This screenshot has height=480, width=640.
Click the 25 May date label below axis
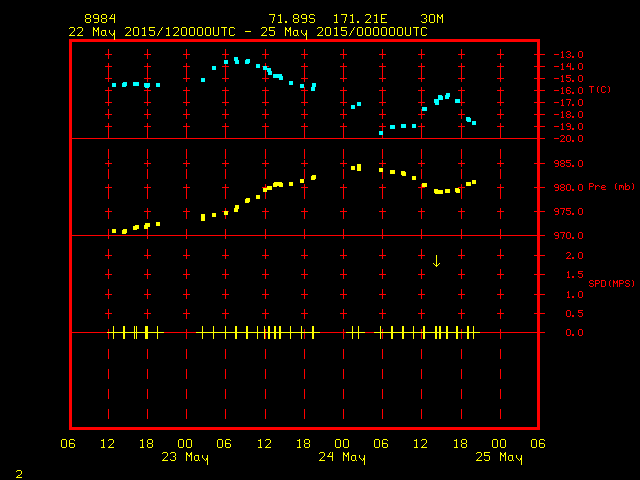click(x=499, y=457)
